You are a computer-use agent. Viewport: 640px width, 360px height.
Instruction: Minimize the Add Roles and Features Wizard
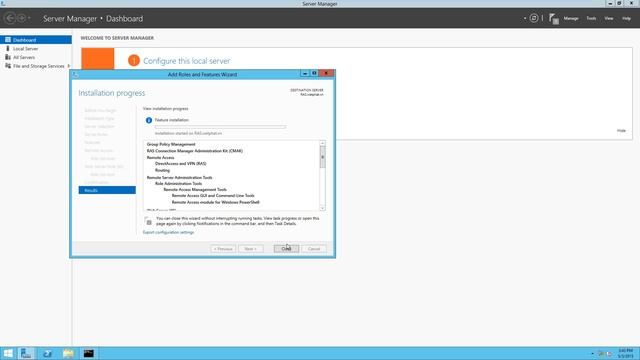304,73
